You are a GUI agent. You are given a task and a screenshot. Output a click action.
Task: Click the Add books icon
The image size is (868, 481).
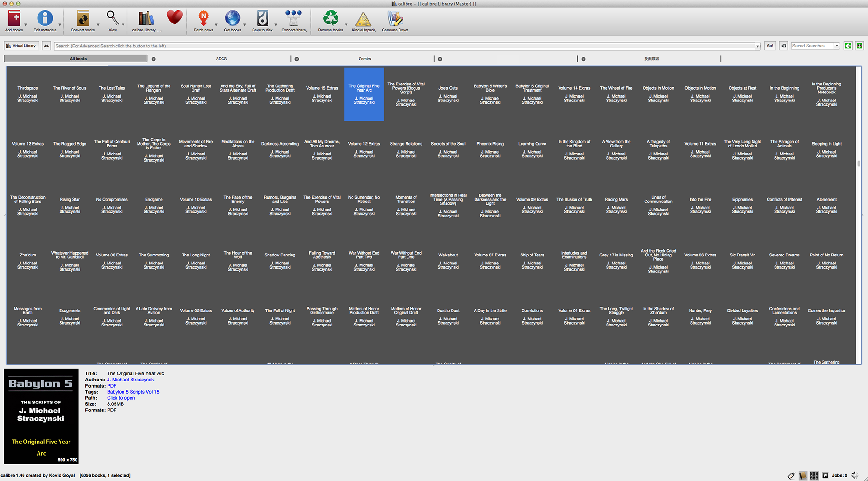pos(14,19)
